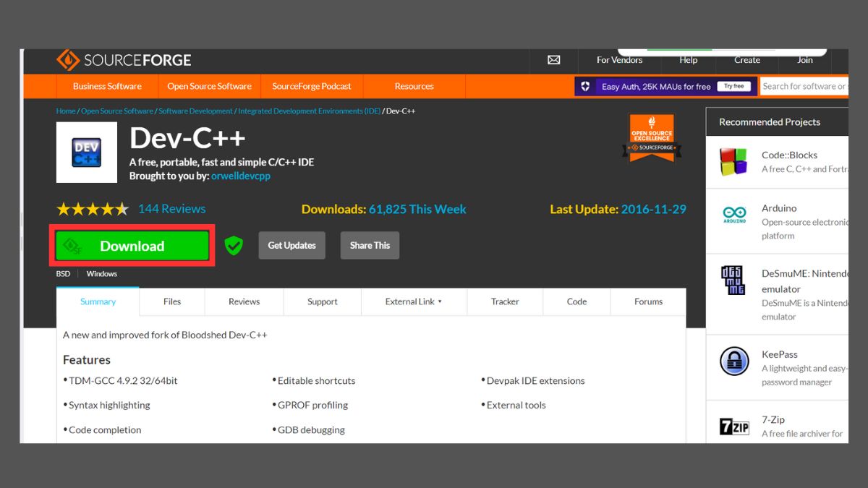
Task: Open the envelope message icon
Action: [553, 61]
